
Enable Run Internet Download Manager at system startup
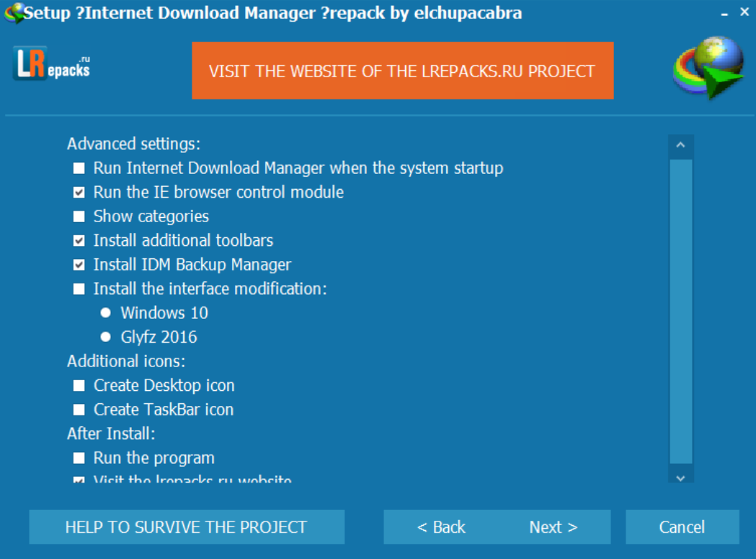(x=79, y=168)
